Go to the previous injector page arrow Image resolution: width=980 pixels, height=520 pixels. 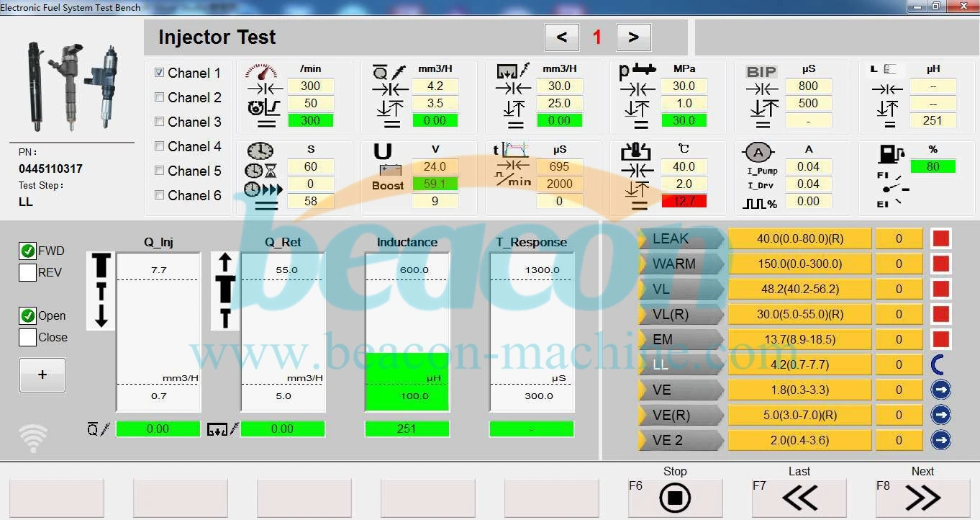562,37
